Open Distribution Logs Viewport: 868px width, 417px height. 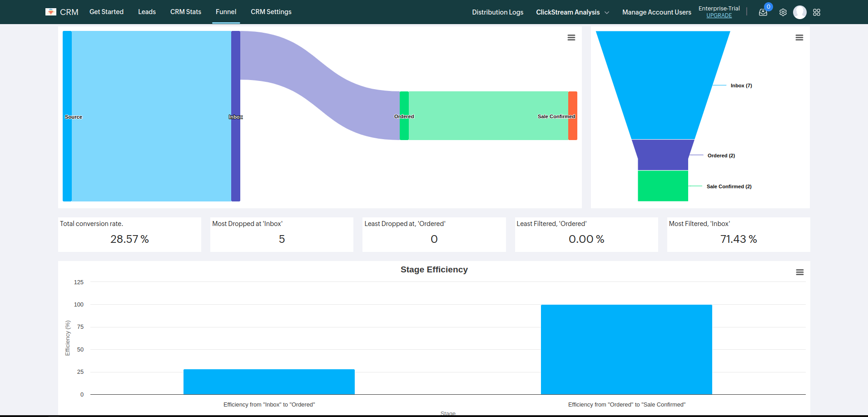click(497, 12)
